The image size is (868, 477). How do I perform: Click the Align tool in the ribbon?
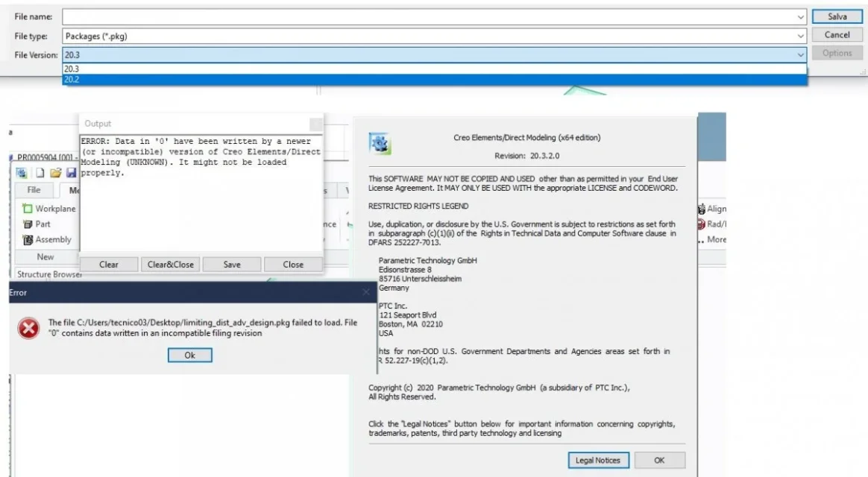pos(712,209)
